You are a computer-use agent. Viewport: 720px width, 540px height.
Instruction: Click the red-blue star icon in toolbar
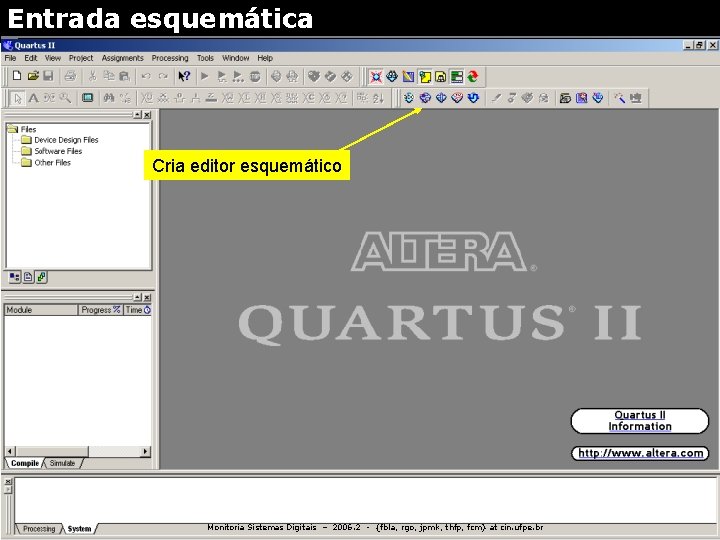pyautogui.click(x=376, y=77)
